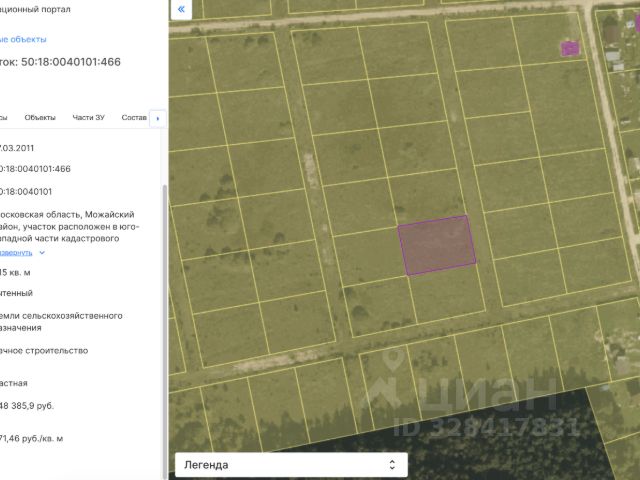Select the area value 15 кв. м

pos(15,272)
